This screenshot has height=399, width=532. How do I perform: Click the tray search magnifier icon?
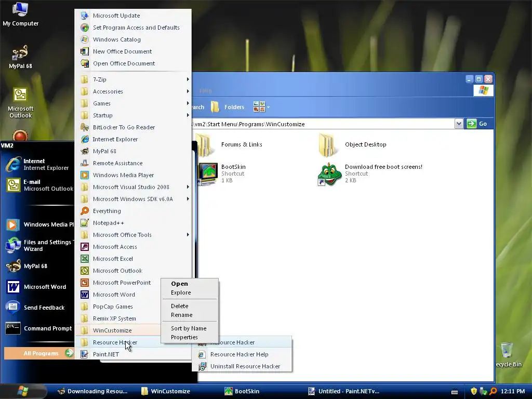493,391
